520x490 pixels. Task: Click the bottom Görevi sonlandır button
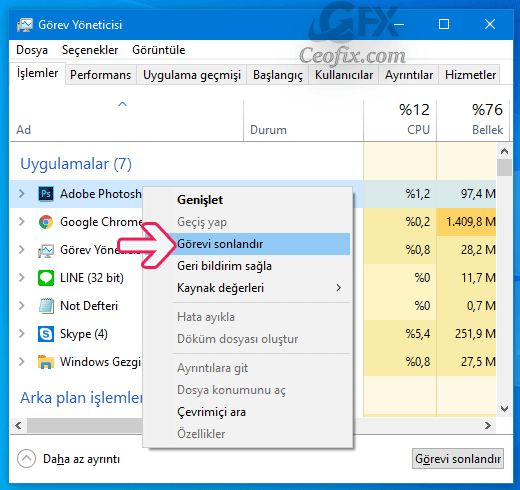pos(458,459)
